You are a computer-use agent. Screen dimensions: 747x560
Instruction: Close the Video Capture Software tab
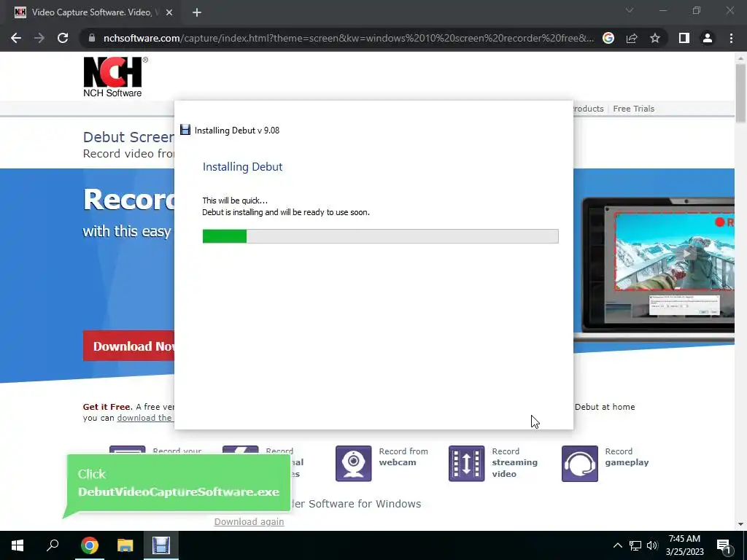(x=169, y=12)
